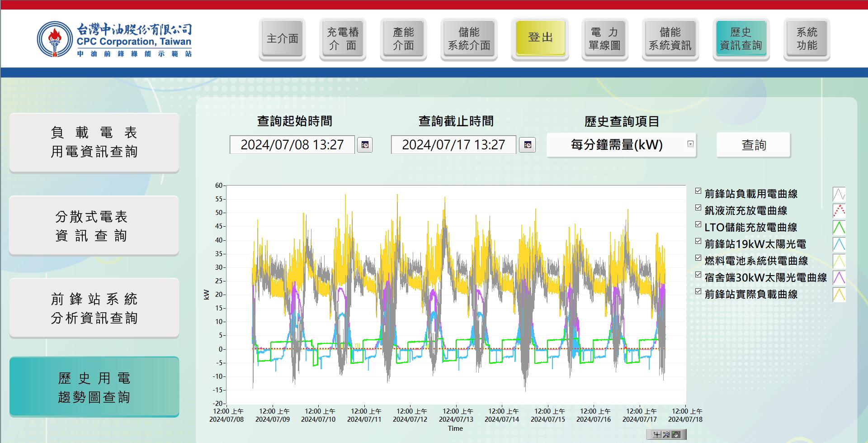This screenshot has width=868, height=443.
Task: Click the 歷史查詢項目 dropdown arrow
Action: 690,144
